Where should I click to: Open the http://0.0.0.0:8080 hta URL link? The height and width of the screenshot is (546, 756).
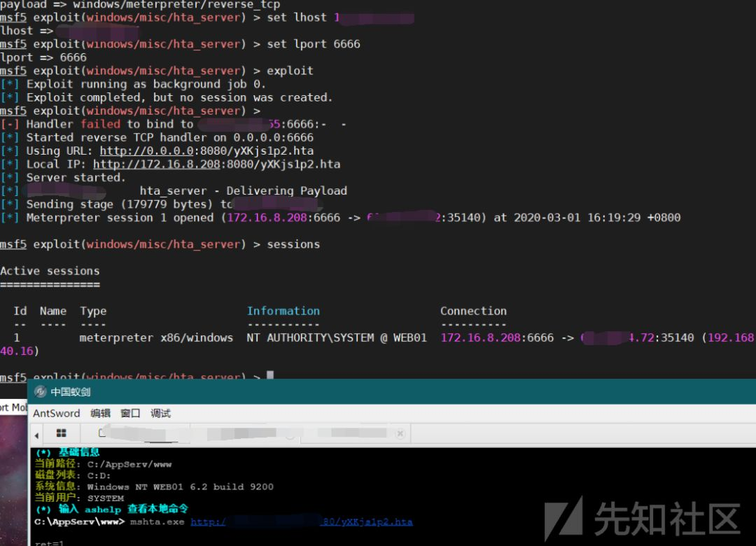coord(206,151)
